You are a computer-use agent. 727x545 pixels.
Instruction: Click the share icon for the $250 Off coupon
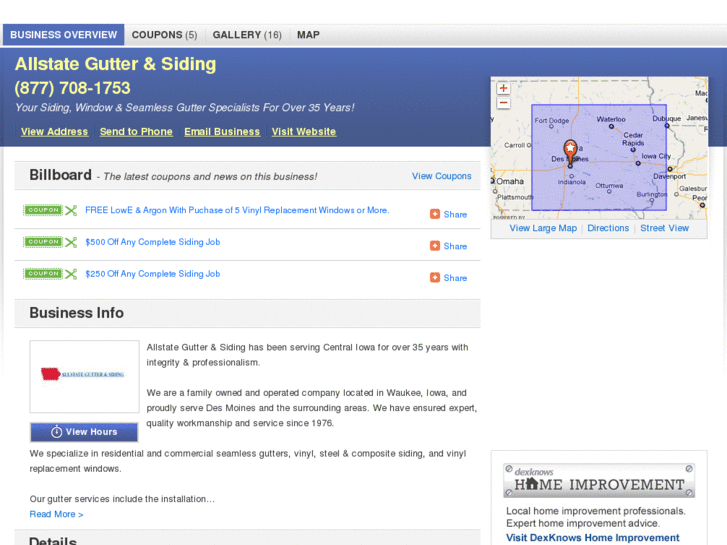(x=434, y=277)
